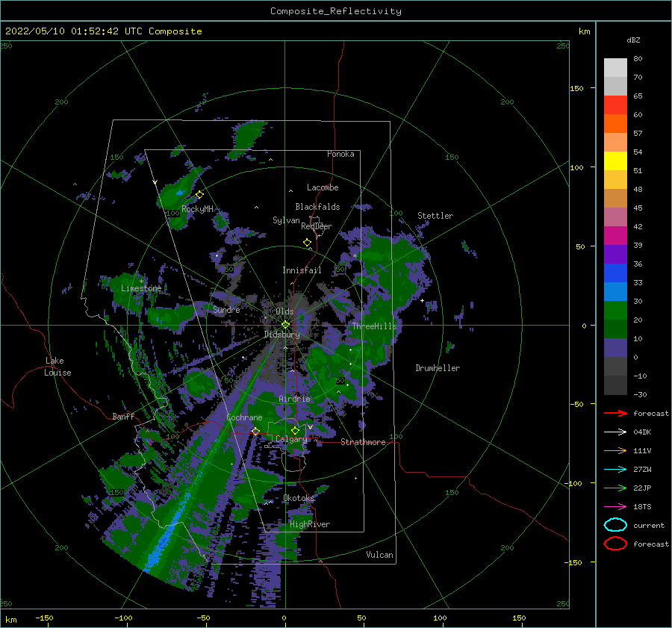
Task: Click the Olds label
Action: [x=284, y=311]
